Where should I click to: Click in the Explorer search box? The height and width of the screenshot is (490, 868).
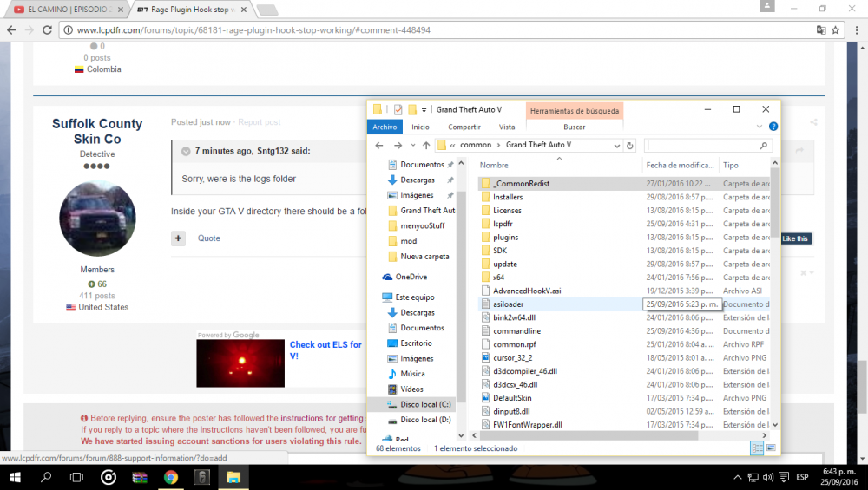[700, 146]
